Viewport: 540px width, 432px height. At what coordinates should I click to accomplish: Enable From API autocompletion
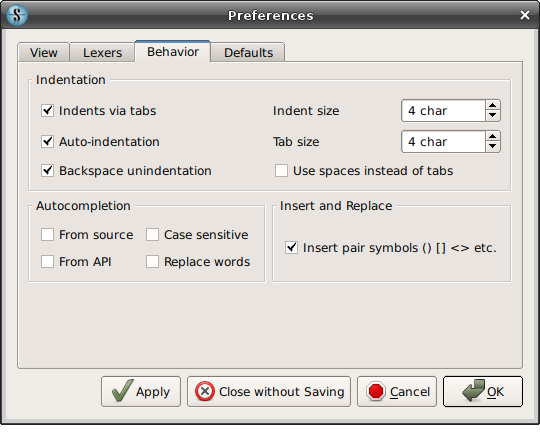pyautogui.click(x=48, y=261)
